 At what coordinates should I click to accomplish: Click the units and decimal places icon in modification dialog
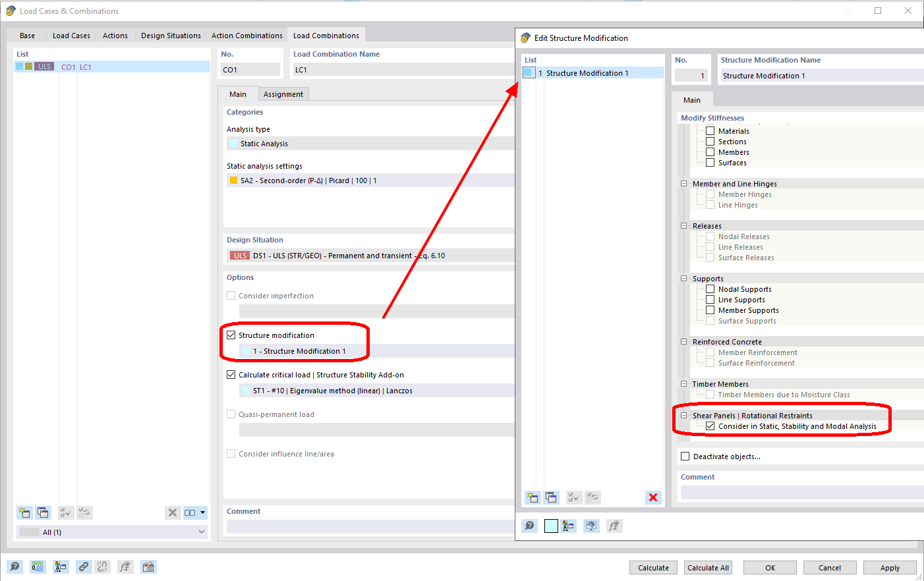click(568, 526)
